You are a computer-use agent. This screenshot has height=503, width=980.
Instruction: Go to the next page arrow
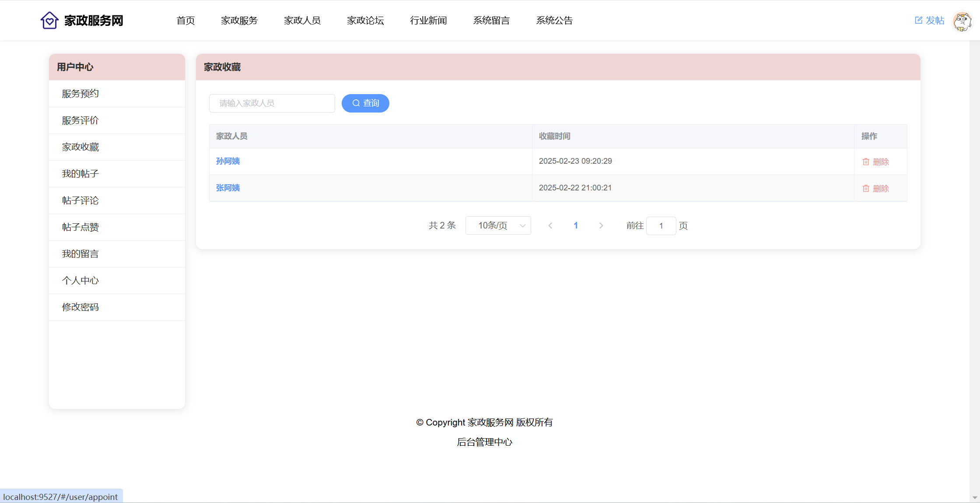pos(601,226)
